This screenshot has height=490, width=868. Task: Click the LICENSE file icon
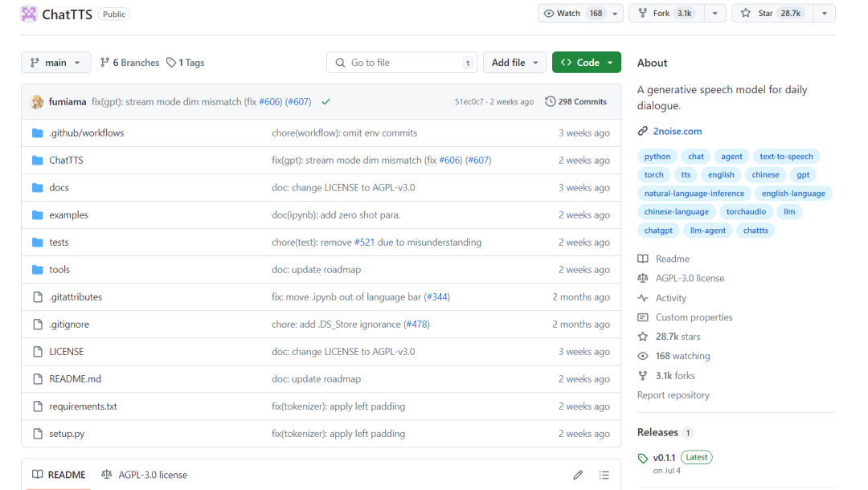click(38, 352)
